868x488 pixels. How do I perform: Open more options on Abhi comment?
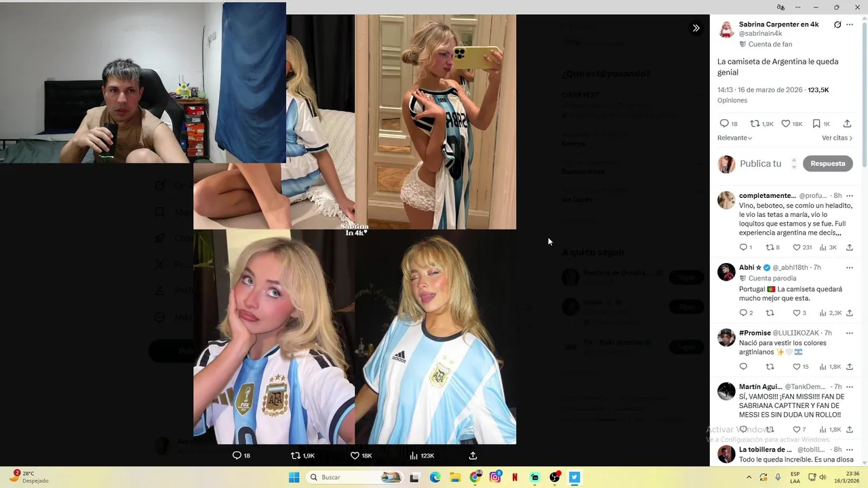click(850, 268)
